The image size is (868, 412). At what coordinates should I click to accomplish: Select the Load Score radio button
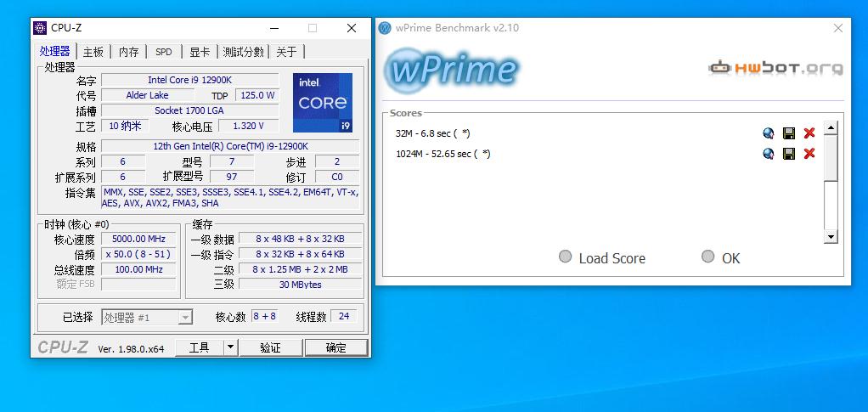tap(565, 257)
